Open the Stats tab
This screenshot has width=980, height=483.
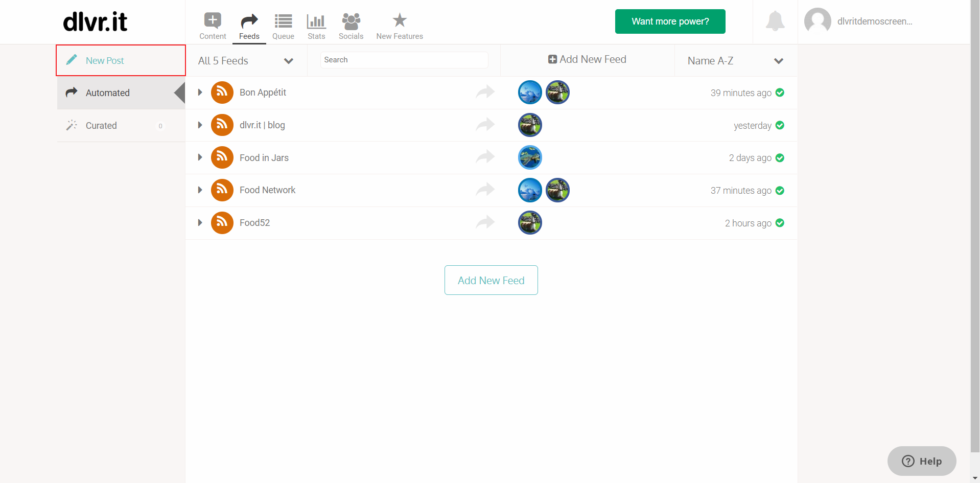point(316,27)
